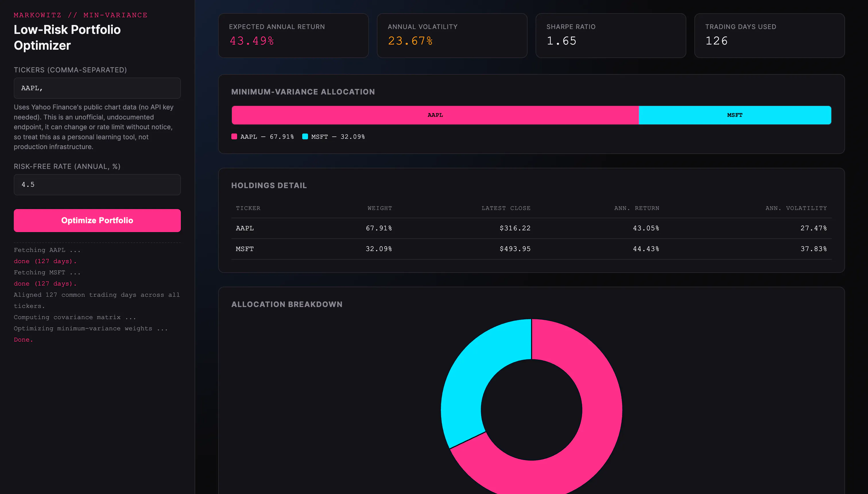Click the 'Aligned 127 common trading days' log line
Viewport: 868px width, 494px height.
[97, 300]
